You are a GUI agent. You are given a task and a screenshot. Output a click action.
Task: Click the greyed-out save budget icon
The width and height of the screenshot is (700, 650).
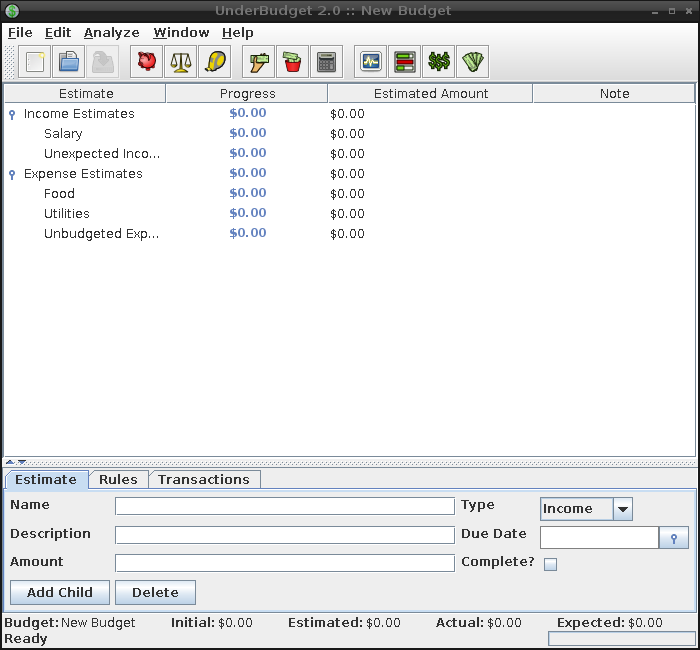point(102,62)
